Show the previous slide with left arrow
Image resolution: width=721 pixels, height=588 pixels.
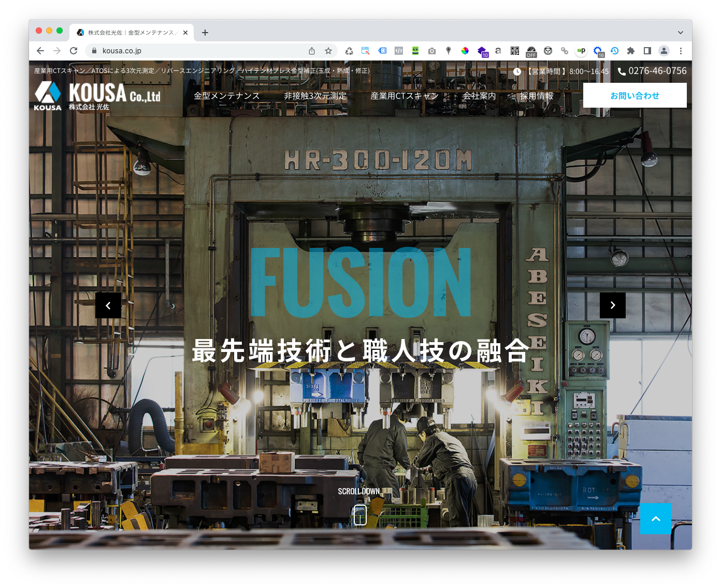coord(108,305)
